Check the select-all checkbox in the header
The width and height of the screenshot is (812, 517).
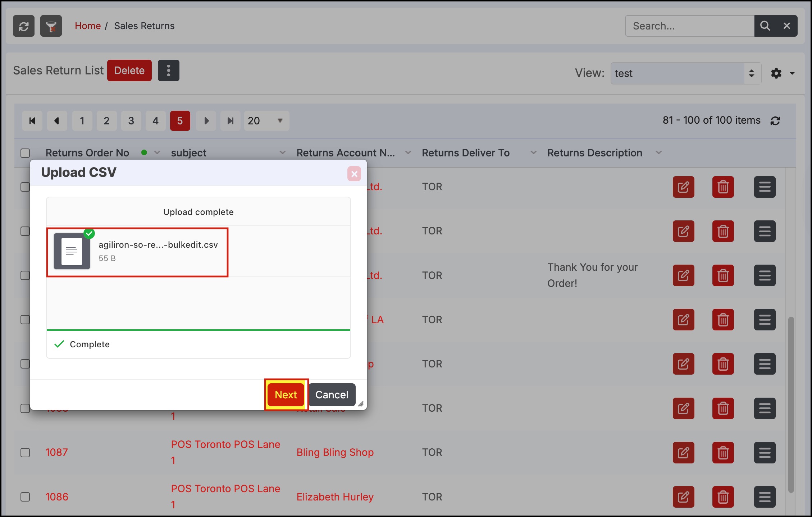[25, 153]
